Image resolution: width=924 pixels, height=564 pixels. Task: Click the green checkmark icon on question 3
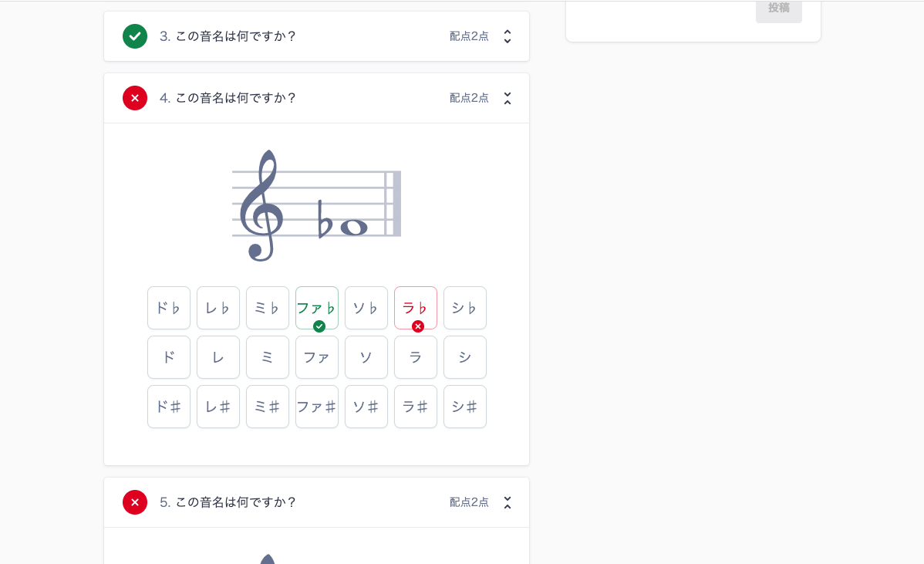coord(135,35)
